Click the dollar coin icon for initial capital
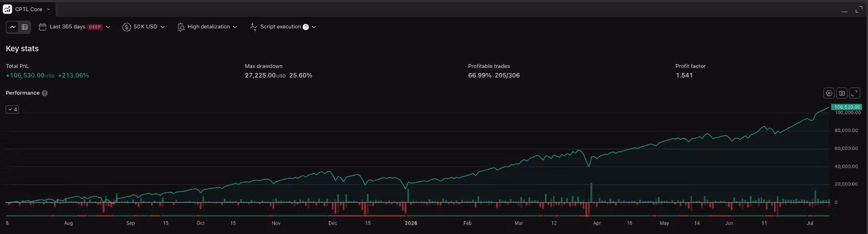Screen dimensions: 868x234 pos(126,27)
